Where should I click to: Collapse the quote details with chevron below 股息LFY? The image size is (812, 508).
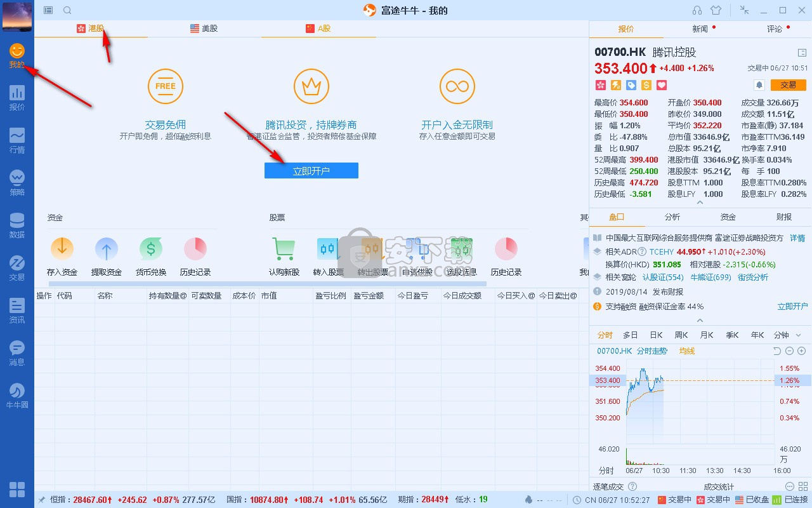(x=700, y=203)
